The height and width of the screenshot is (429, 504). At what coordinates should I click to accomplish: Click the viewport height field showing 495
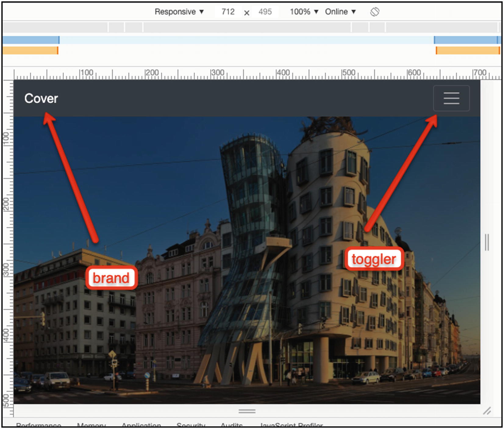click(265, 12)
